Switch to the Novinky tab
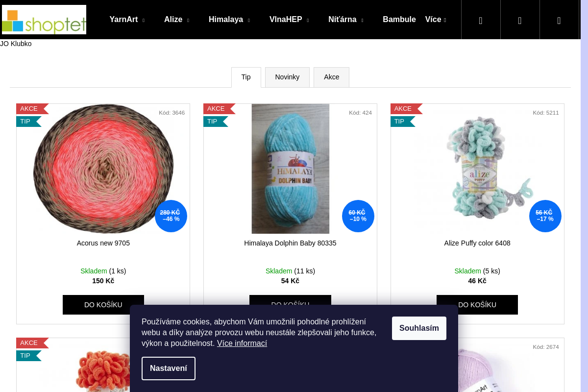 287,77
